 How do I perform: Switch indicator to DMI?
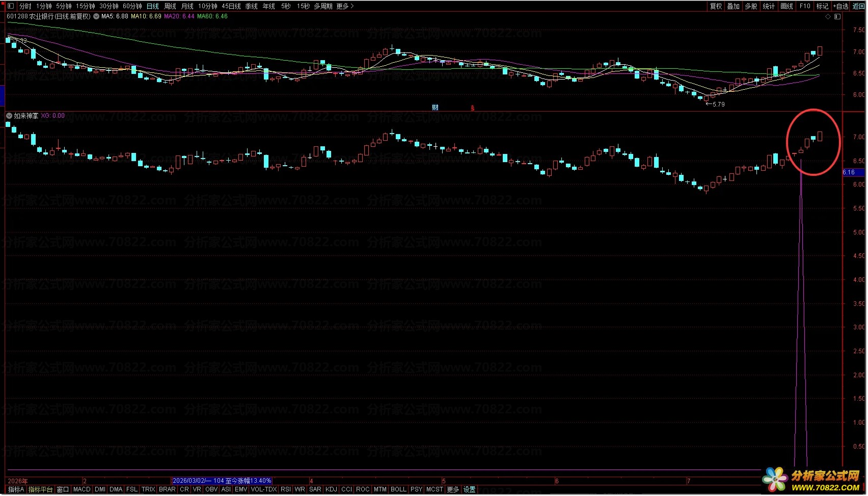[100, 489]
